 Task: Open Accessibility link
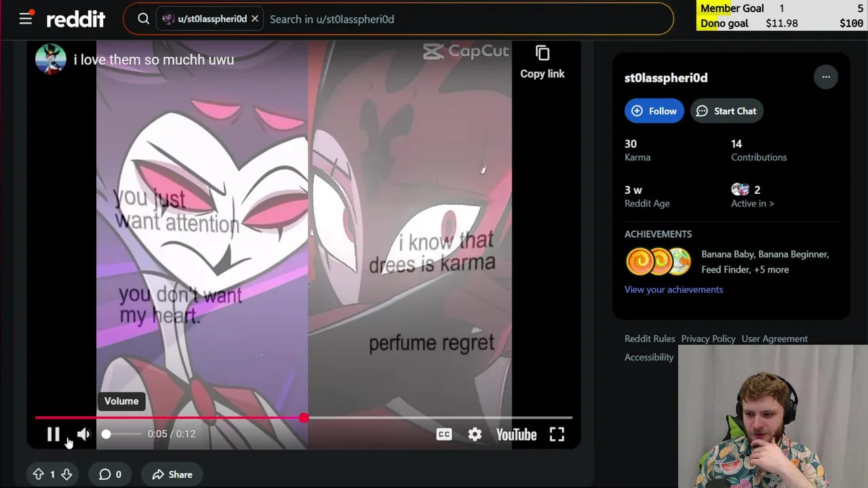coord(649,357)
